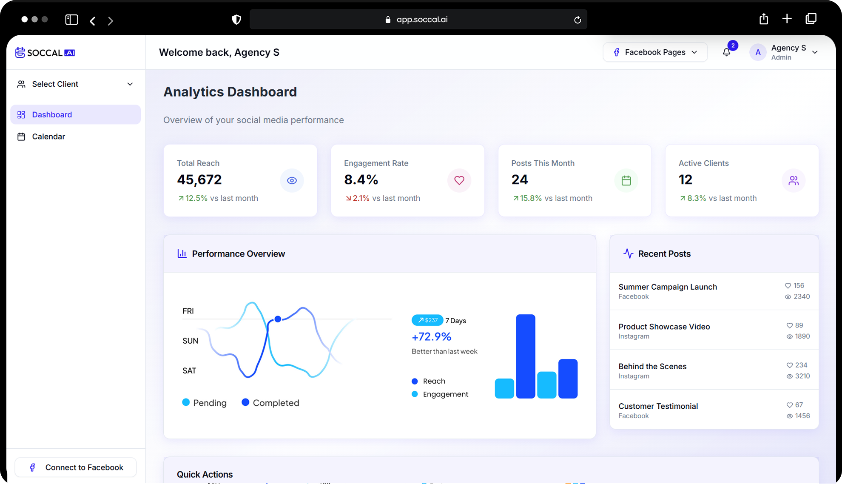Reload the page with the refresh icon
This screenshot has width=842, height=504.
click(577, 20)
